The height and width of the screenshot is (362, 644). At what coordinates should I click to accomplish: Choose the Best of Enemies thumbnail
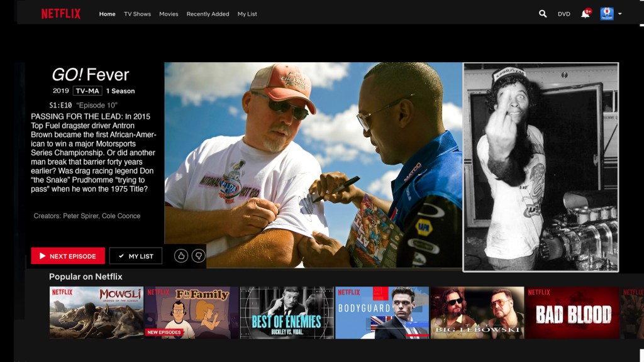287,313
